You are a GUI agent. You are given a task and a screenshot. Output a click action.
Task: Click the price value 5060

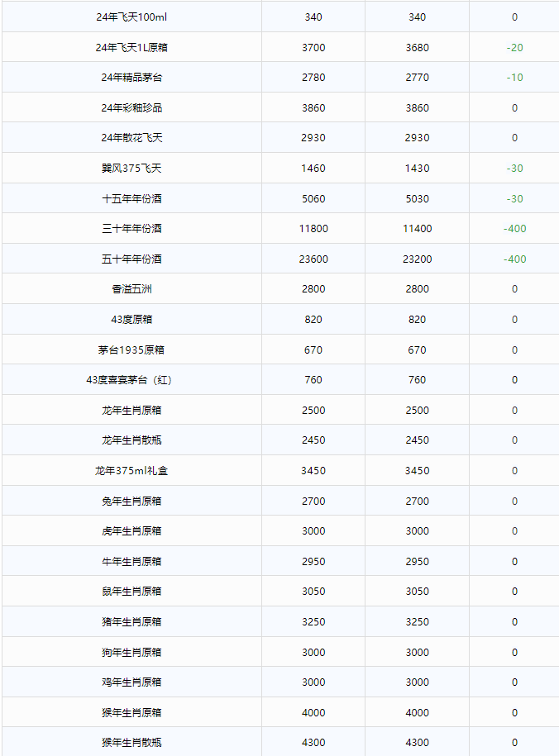coord(313,198)
